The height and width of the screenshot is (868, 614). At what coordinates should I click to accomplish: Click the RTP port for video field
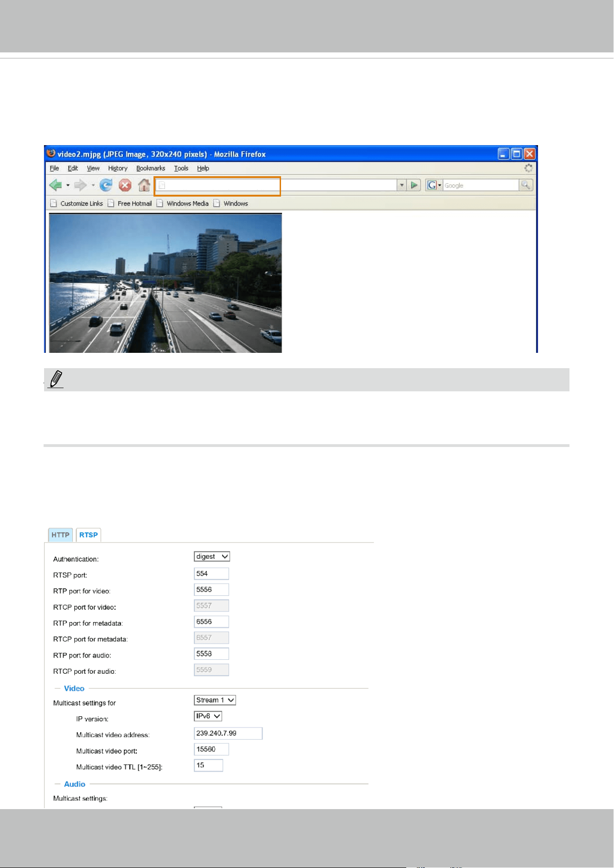(x=211, y=590)
